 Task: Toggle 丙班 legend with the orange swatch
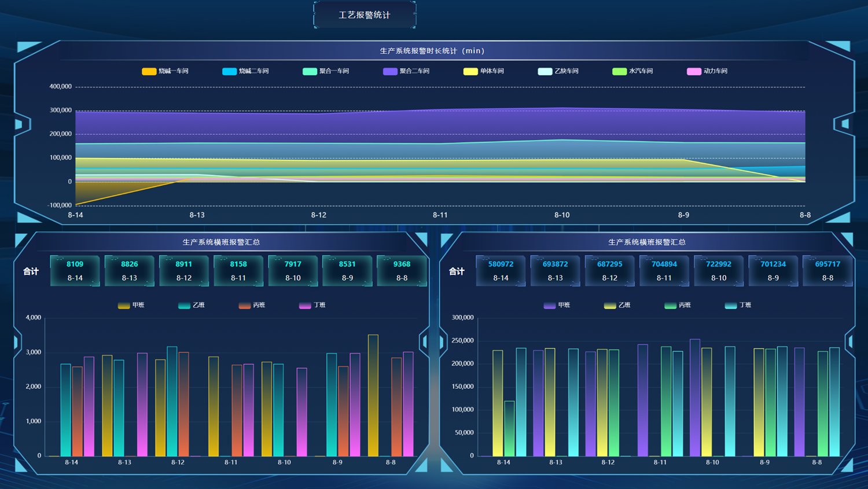[252, 305]
